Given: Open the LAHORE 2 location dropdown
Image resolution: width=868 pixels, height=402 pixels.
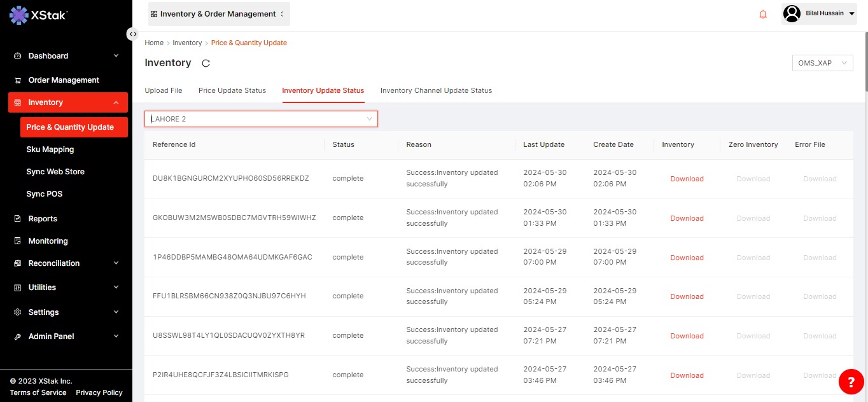Looking at the screenshot, I should 261,119.
